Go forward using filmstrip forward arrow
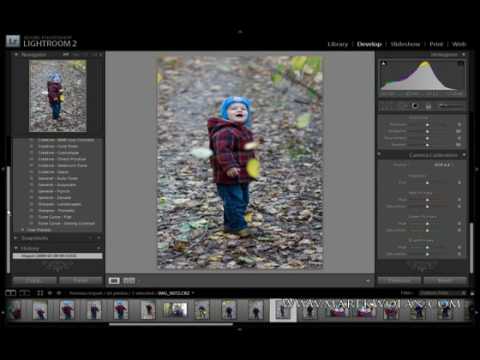 (x=59, y=293)
